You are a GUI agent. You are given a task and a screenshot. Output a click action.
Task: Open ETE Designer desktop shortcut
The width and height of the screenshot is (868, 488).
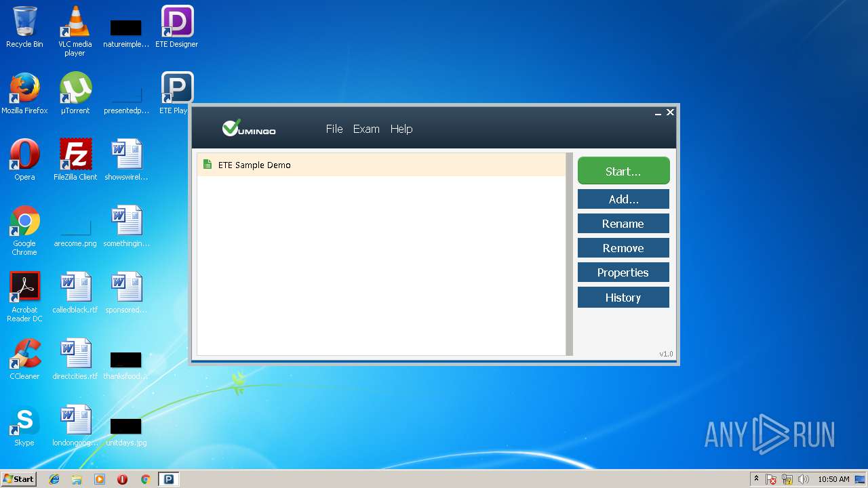177,27
